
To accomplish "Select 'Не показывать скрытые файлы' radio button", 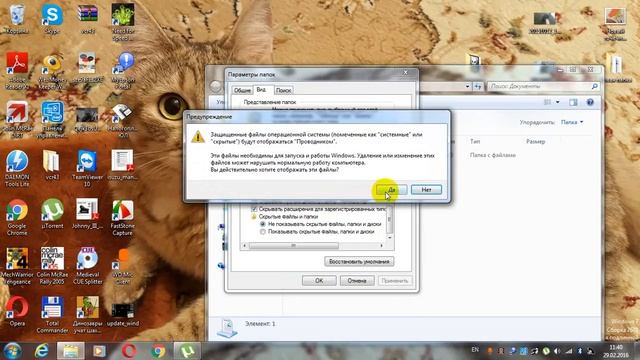I will [x=262, y=224].
